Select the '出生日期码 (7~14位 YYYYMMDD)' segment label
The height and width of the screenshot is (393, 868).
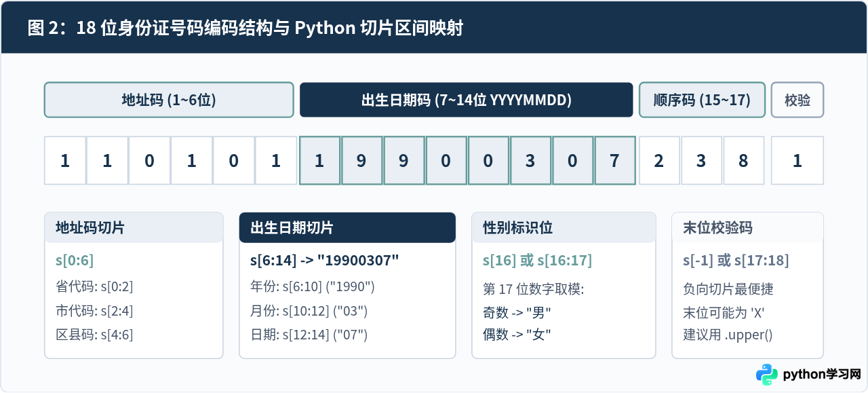(466, 100)
